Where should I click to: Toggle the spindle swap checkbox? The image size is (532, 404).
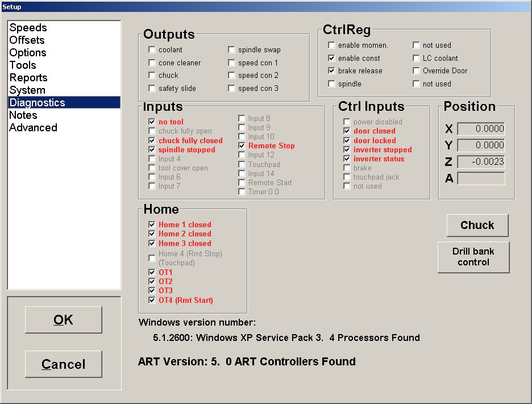click(232, 50)
